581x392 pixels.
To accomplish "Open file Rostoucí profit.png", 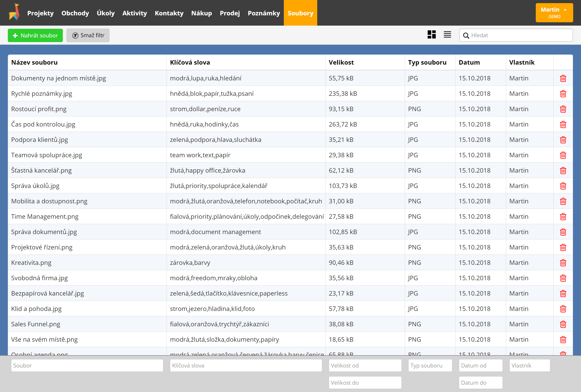I will (x=39, y=109).
